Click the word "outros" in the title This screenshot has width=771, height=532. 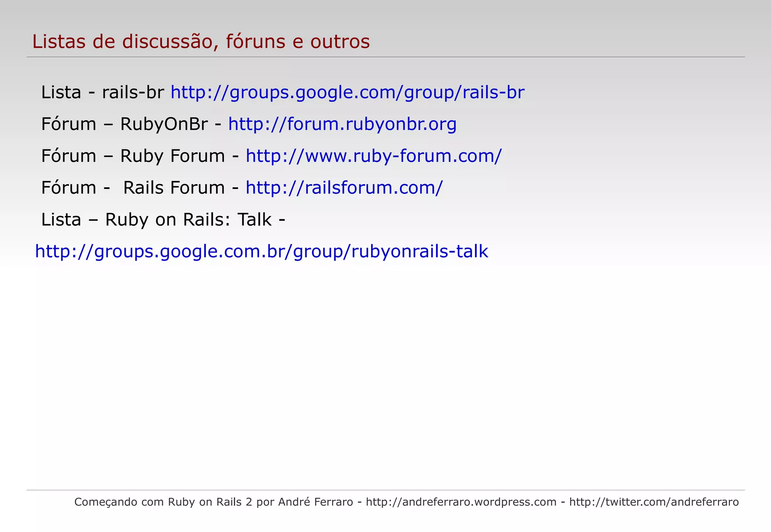click(x=340, y=41)
